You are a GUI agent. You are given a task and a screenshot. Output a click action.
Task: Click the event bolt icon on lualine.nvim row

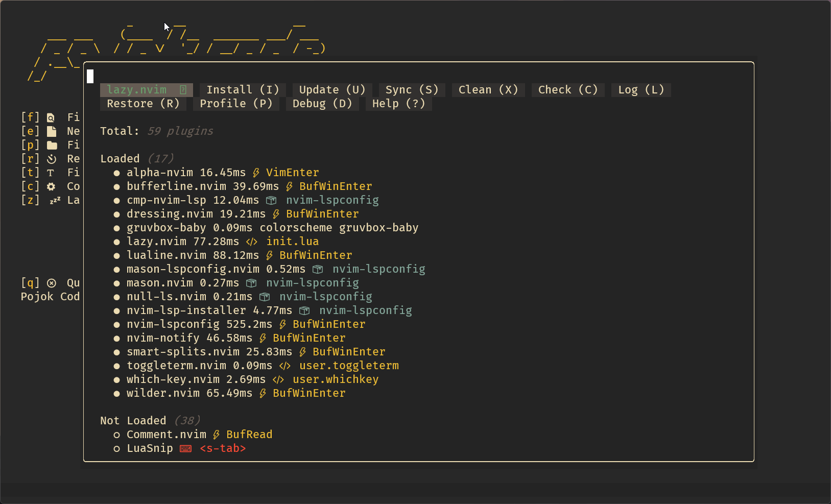pyautogui.click(x=270, y=255)
